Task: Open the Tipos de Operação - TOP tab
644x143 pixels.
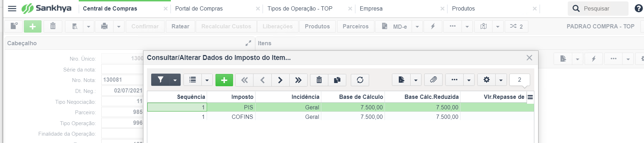Action: point(300,8)
